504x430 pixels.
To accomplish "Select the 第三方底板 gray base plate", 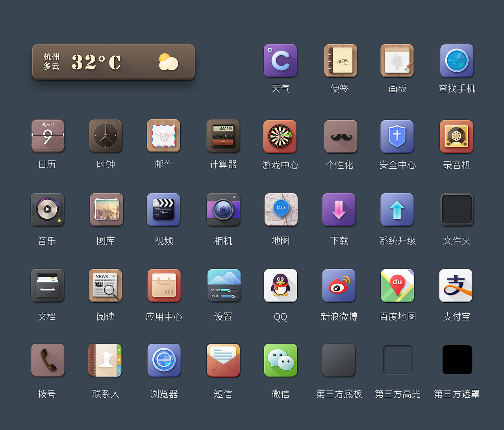I will (x=339, y=360).
